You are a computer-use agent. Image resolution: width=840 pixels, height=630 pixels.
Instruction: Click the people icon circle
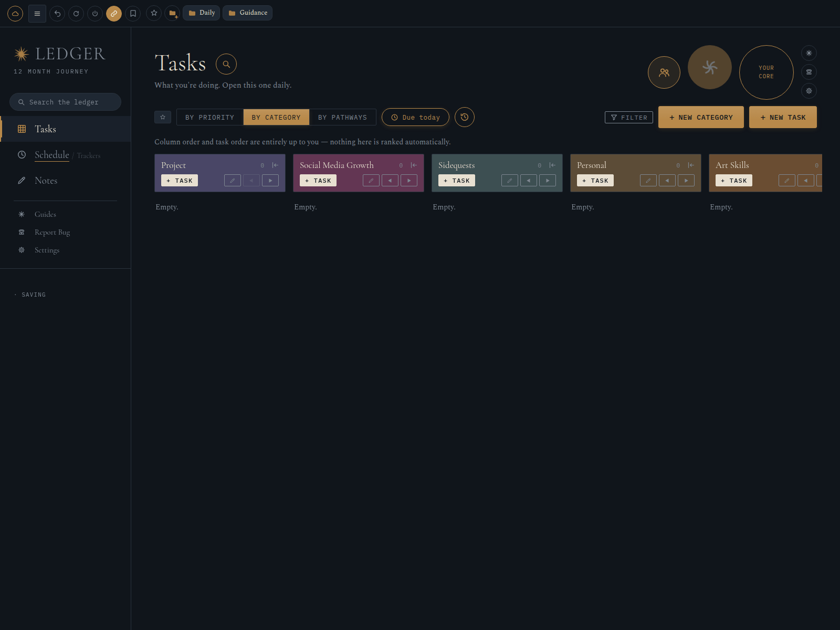(x=664, y=72)
